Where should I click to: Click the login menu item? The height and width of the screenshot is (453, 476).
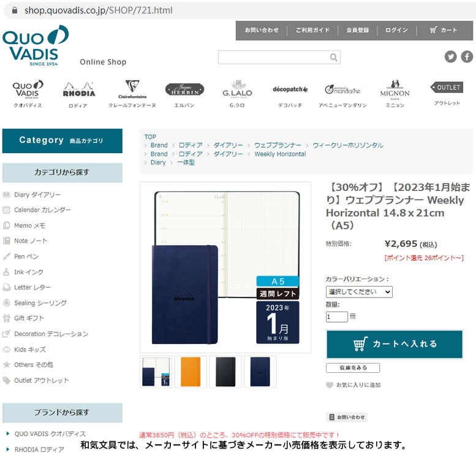pyautogui.click(x=396, y=30)
